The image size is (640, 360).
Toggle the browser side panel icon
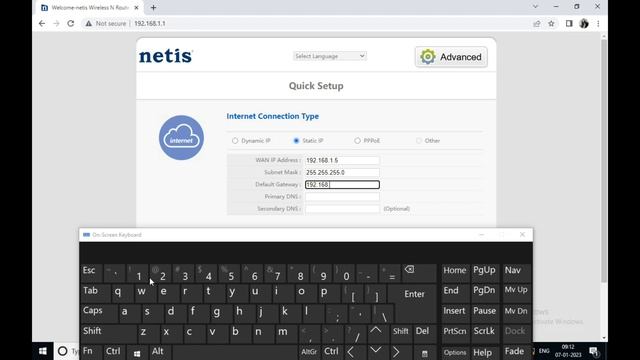pos(569,24)
